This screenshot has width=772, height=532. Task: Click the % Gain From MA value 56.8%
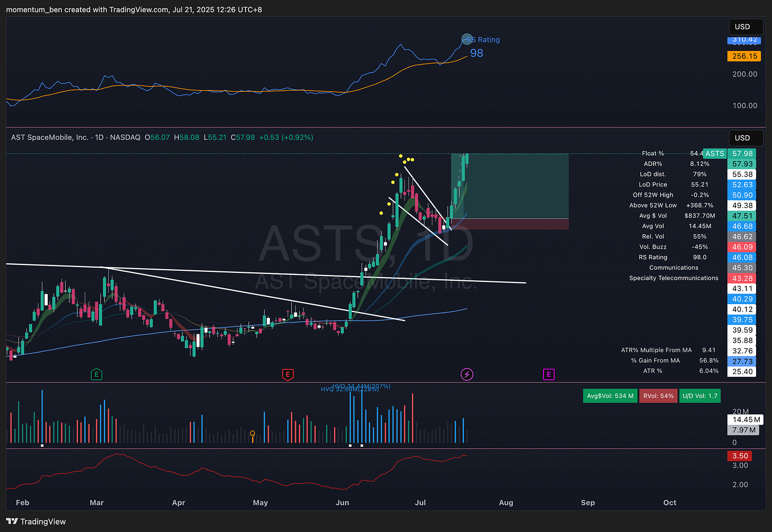709,360
